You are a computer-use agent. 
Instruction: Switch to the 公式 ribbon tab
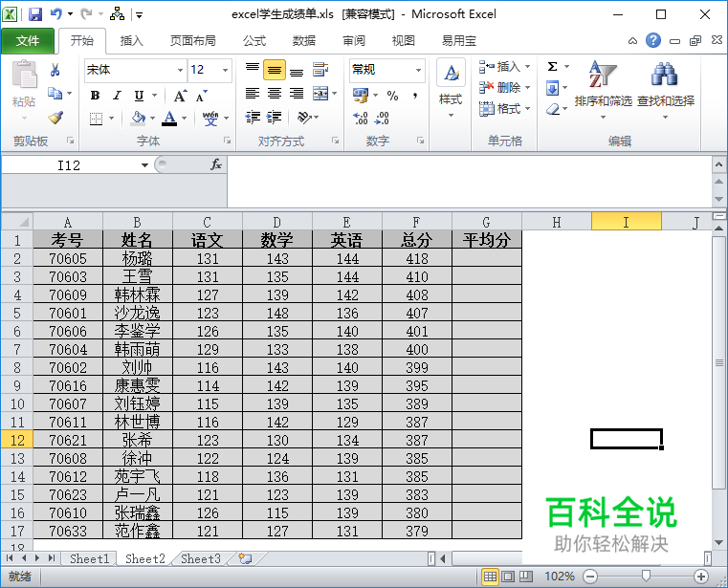[x=254, y=41]
